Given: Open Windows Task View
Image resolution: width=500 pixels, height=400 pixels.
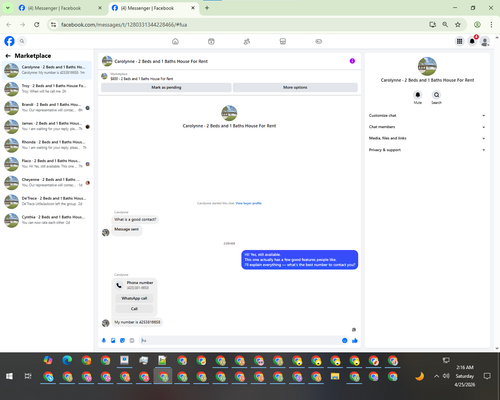Looking at the screenshot, I should [28, 376].
